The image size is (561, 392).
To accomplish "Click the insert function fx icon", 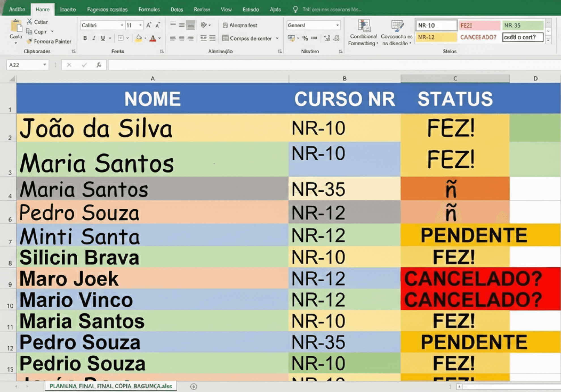I will pos(99,65).
